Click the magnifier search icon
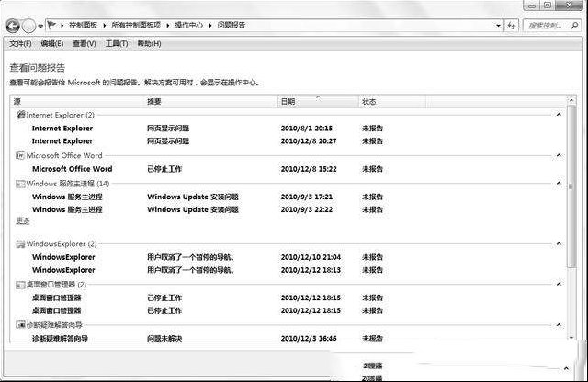The image size is (588, 382). pos(574,26)
